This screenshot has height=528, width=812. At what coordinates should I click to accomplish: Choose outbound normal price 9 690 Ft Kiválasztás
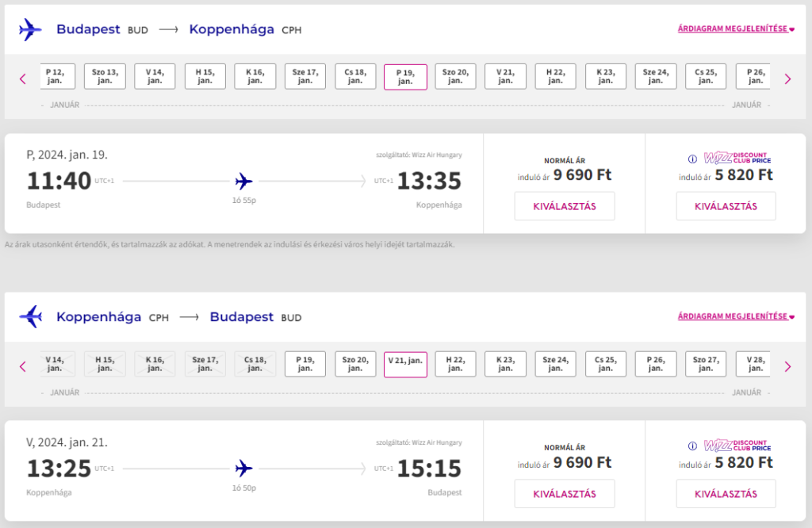tap(565, 206)
